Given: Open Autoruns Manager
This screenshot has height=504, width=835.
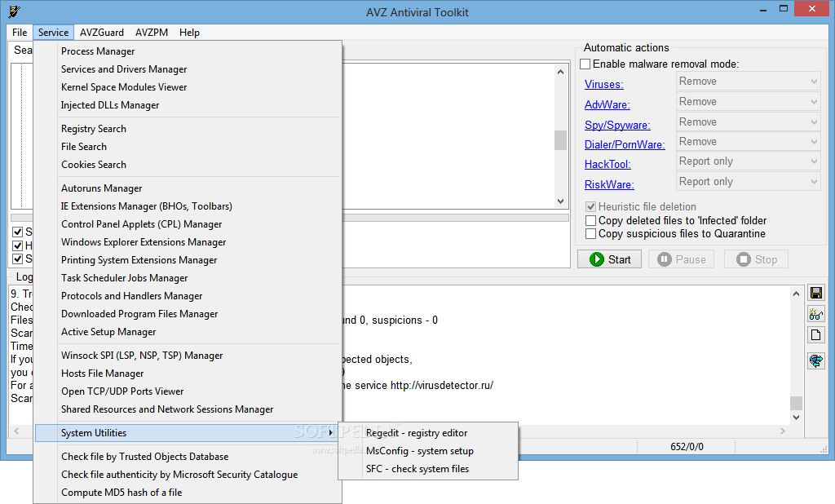Looking at the screenshot, I should coord(188,188).
